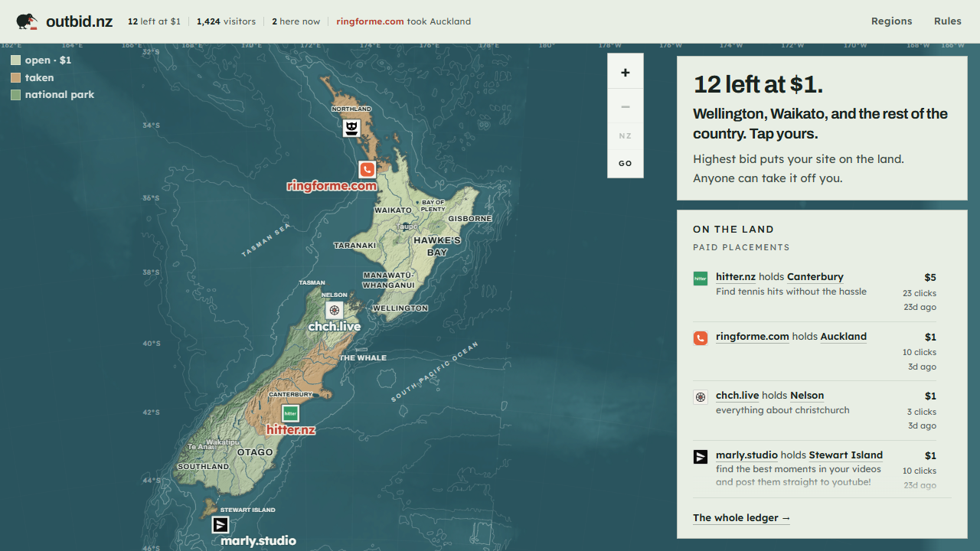Click the taken legend swatch
Viewport: 980px width, 551px height.
click(x=15, y=78)
